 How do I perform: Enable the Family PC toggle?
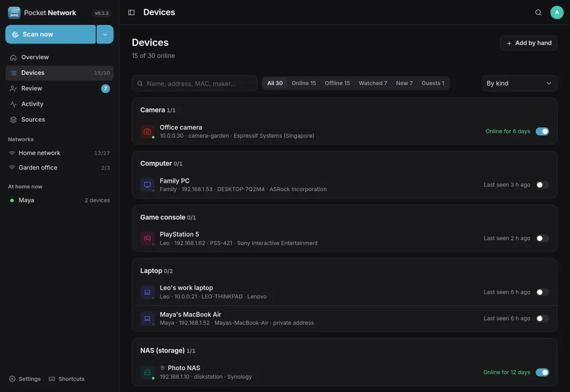pos(542,185)
